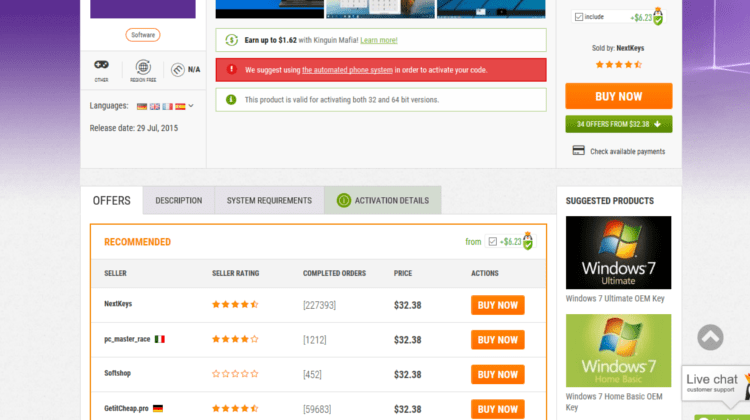Image resolution: width=750 pixels, height=420 pixels.
Task: Click the [59683] completed orders value
Action: 317,409
